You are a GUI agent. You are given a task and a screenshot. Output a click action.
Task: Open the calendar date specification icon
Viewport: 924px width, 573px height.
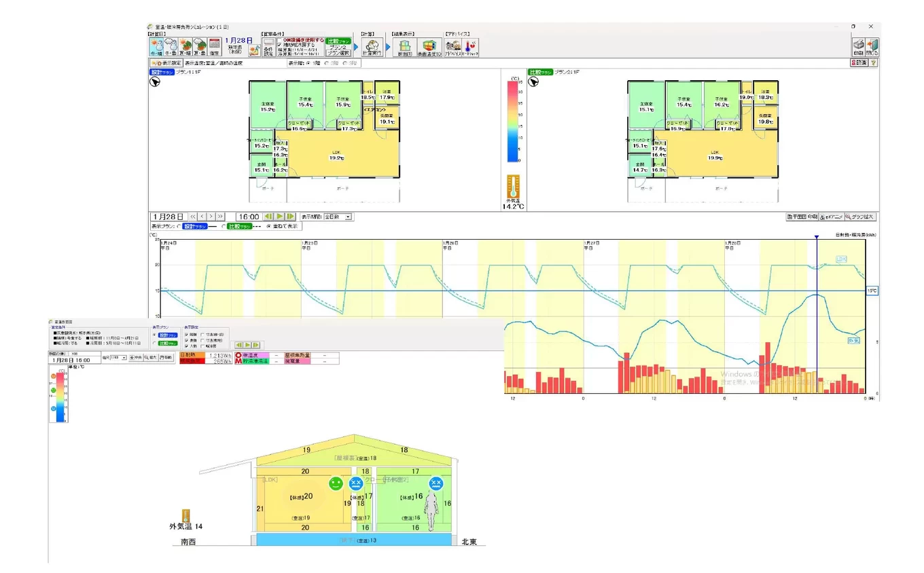(x=214, y=46)
